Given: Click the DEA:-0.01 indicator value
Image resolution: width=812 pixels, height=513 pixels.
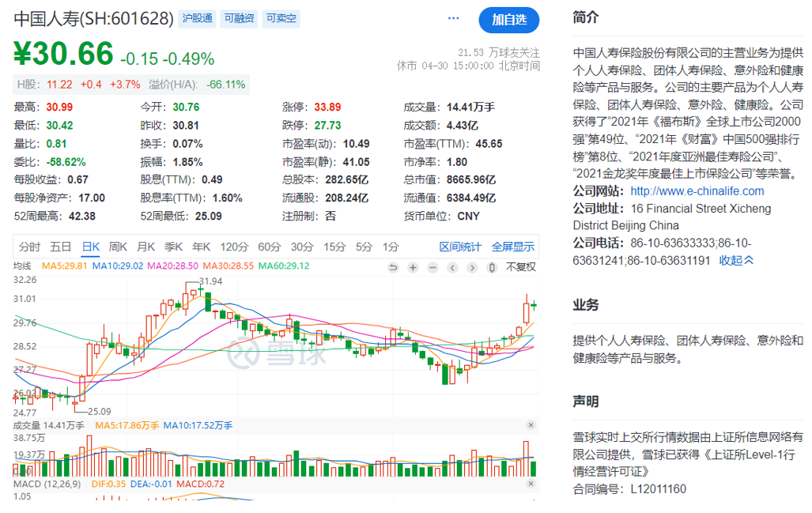Looking at the screenshot, I should click(151, 484).
